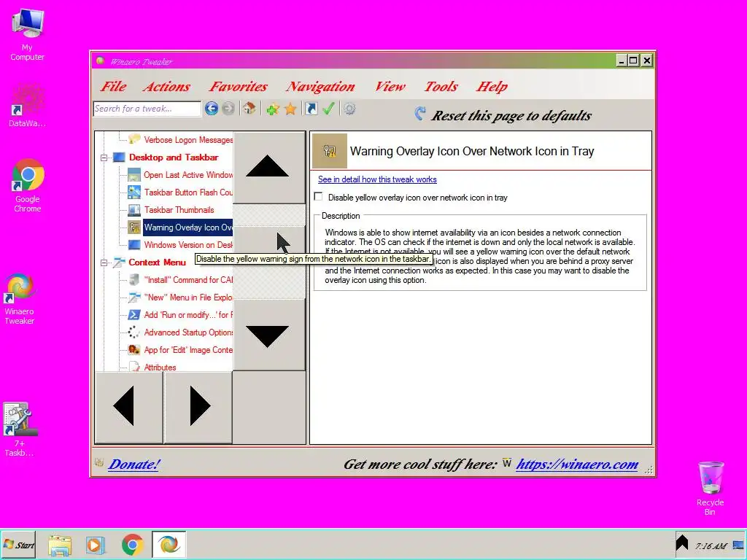Select the DataWa... desktop shortcut

[x=27, y=105]
